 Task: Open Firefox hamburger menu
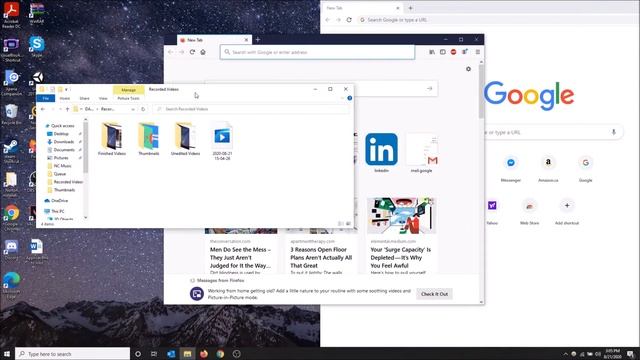[x=478, y=52]
